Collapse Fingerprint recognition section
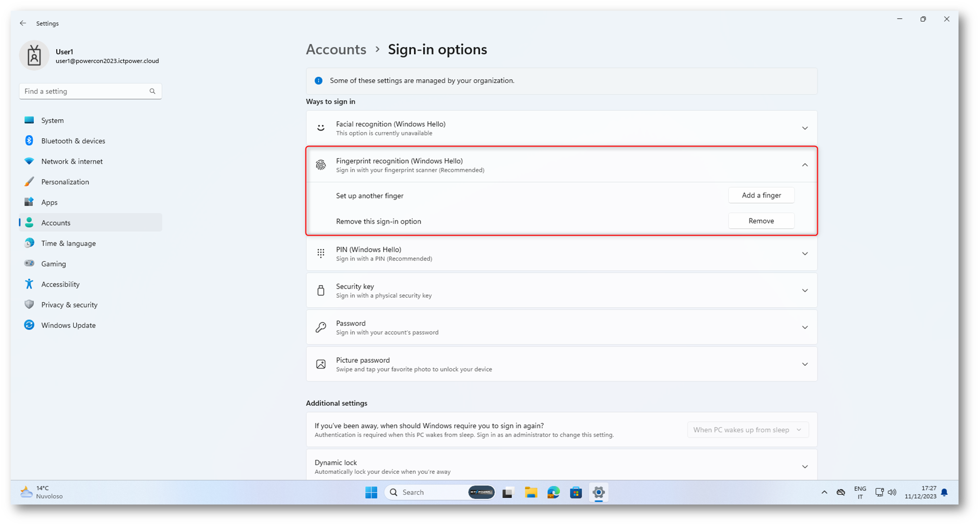This screenshot has width=980, height=526. coord(805,165)
